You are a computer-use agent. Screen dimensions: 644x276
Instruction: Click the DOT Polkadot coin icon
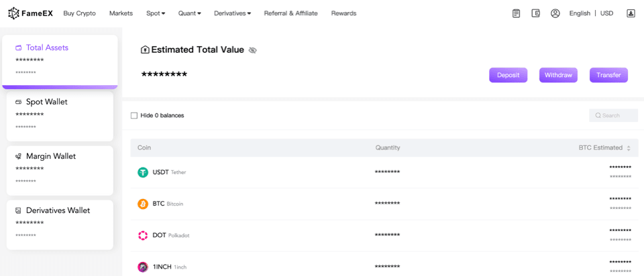coord(143,235)
